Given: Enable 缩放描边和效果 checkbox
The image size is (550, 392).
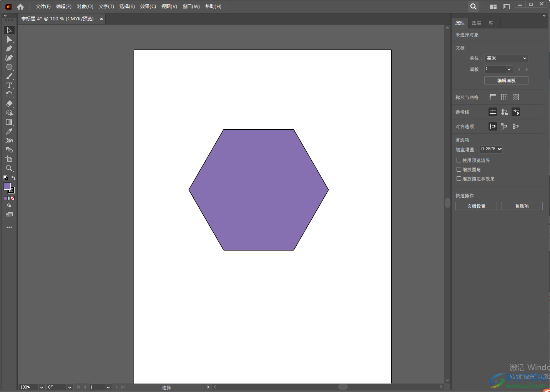Looking at the screenshot, I should (x=459, y=179).
